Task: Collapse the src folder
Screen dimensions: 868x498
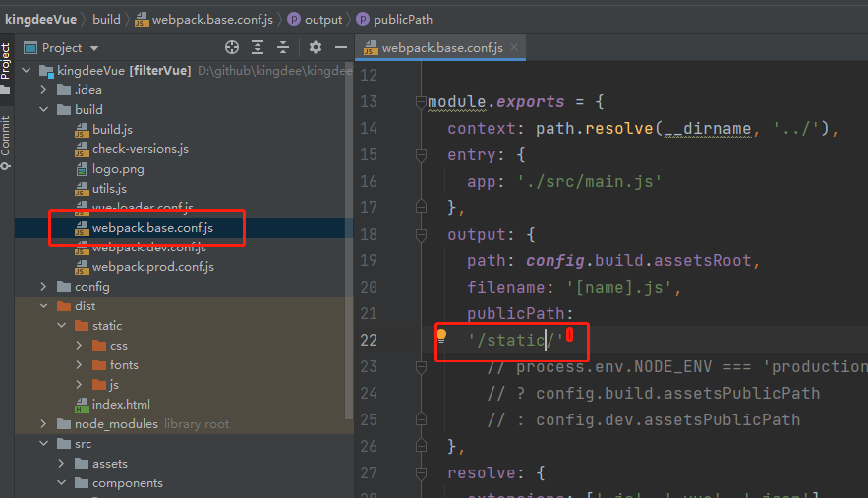Action: point(43,444)
